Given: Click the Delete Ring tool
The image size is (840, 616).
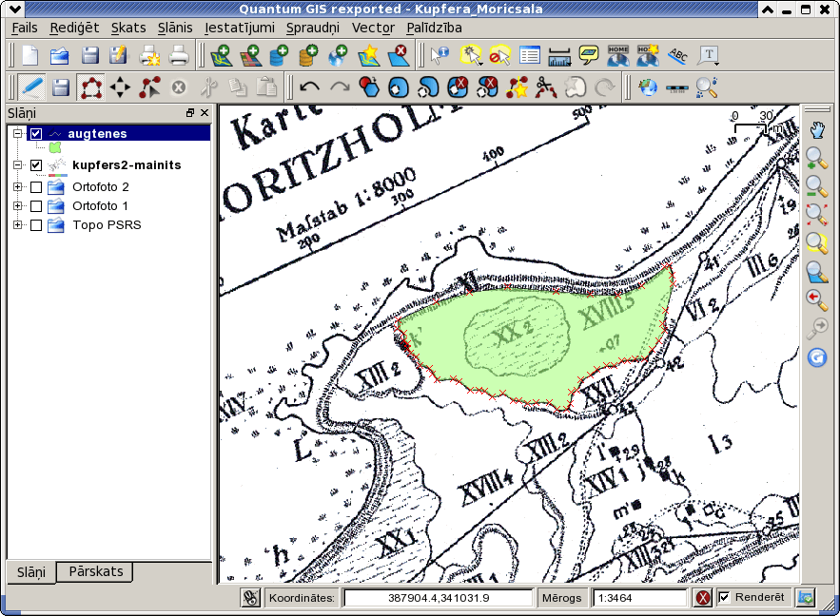Looking at the screenshot, I should (458, 87).
